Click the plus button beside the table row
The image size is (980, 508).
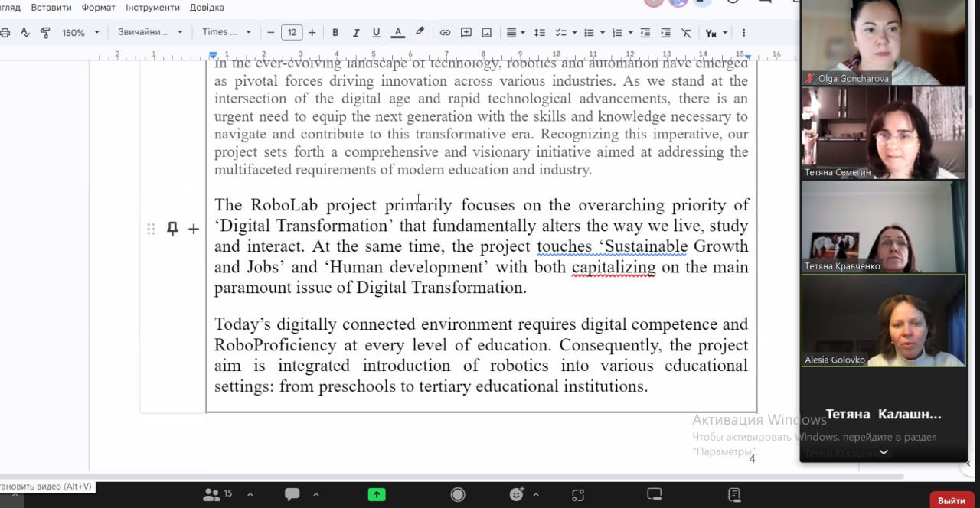pyautogui.click(x=194, y=229)
